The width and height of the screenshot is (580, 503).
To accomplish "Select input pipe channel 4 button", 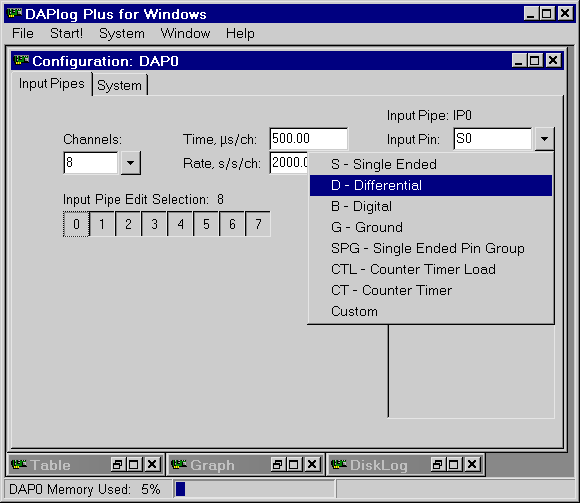I will 180,224.
